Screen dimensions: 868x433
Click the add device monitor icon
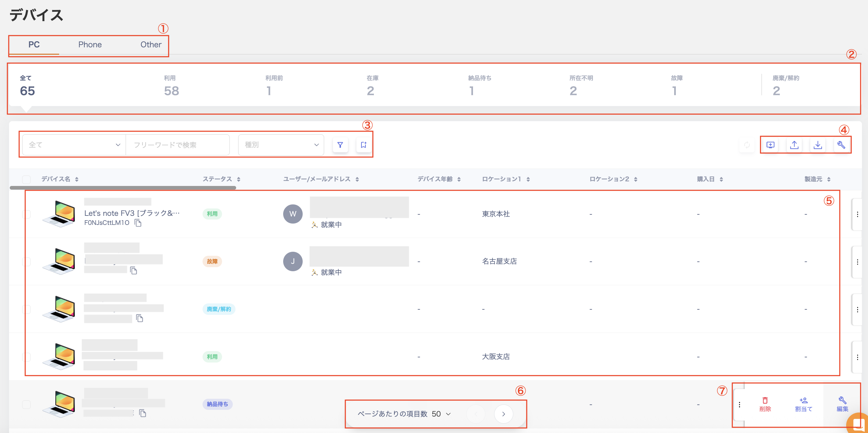point(770,145)
